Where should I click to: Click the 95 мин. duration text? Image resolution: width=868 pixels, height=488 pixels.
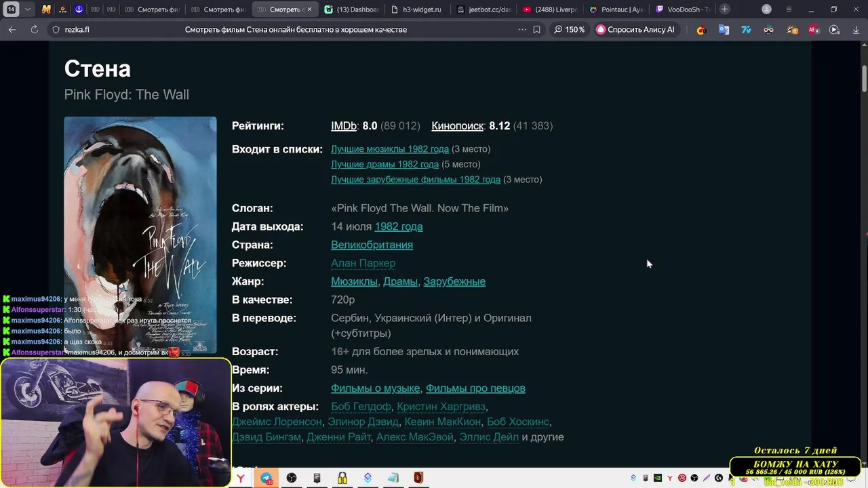[x=349, y=370]
